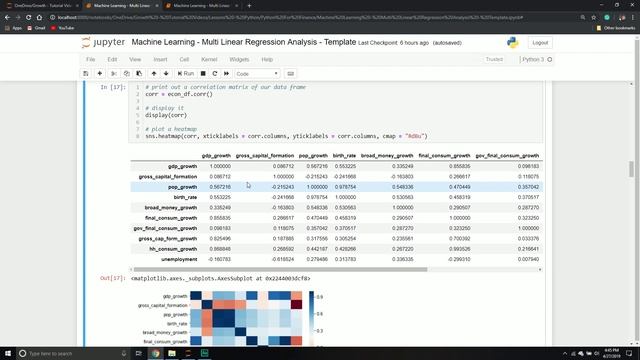The height and width of the screenshot is (360, 640).
Task: Click the heatmap plot image
Action: 246,318
